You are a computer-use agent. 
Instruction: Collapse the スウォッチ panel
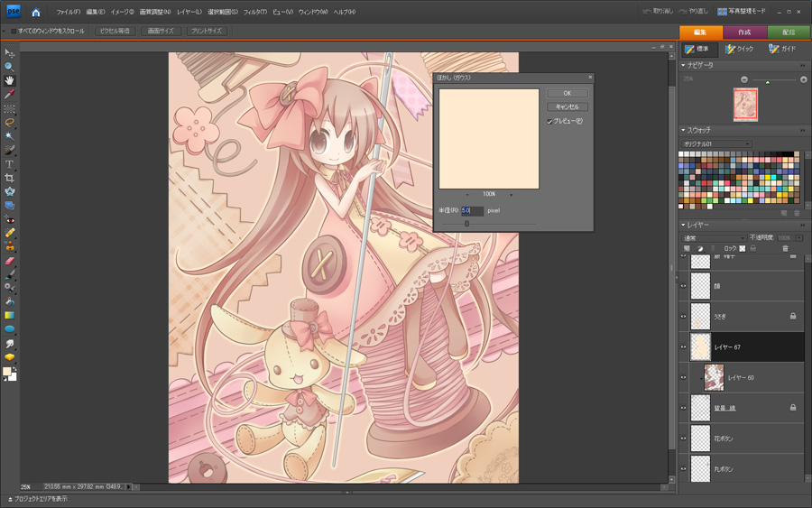[x=683, y=130]
